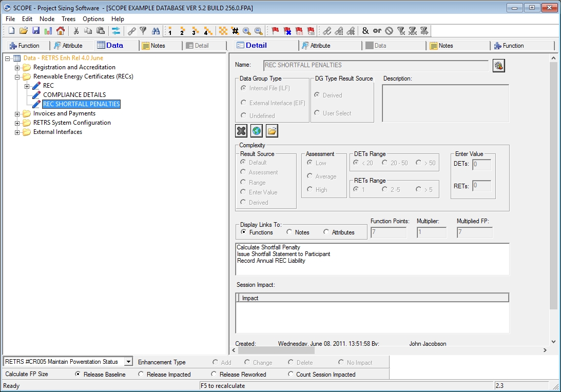The image size is (561, 392).
Task: Expand RETRS System Configuration folder
Action: pos(17,123)
